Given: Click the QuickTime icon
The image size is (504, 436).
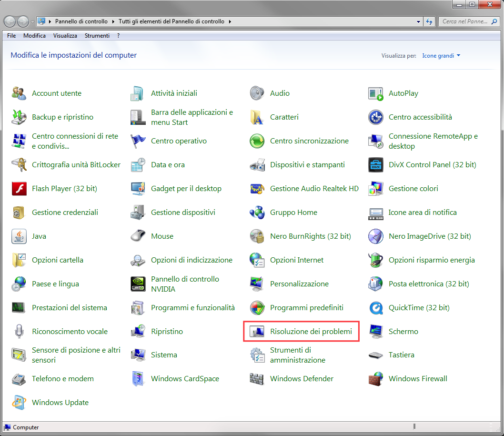Looking at the screenshot, I should [375, 307].
